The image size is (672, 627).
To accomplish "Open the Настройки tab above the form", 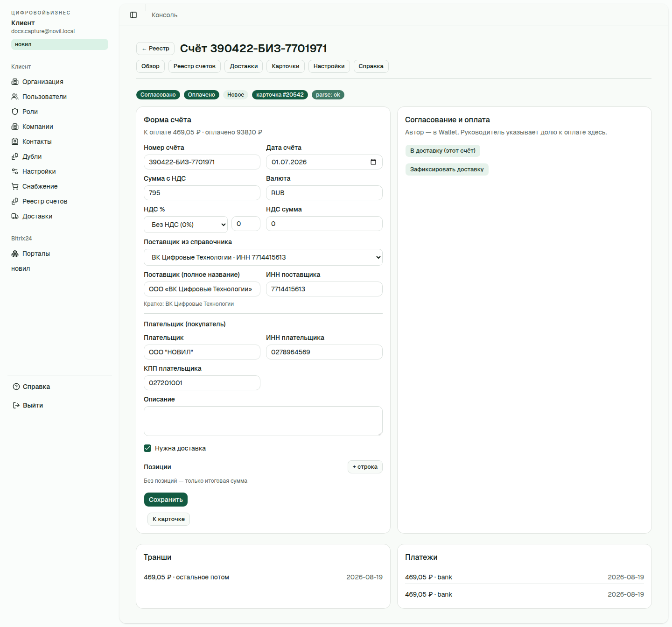I will (329, 66).
